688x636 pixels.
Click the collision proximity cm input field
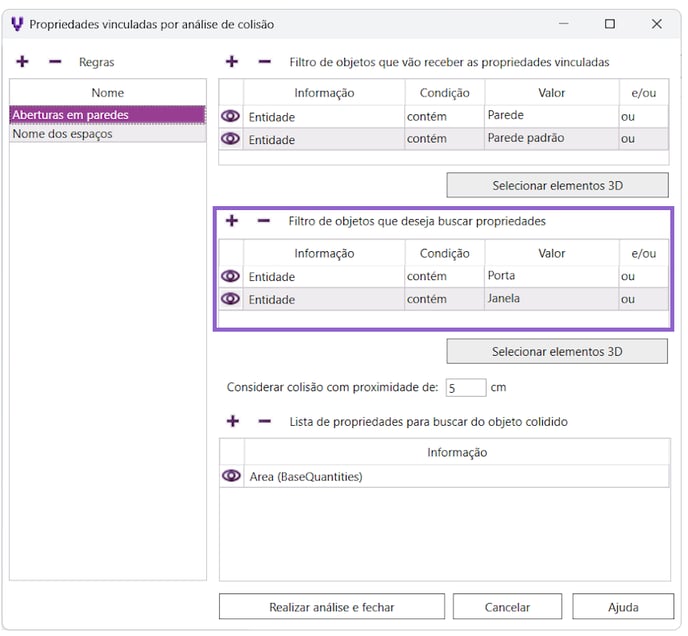[465, 388]
